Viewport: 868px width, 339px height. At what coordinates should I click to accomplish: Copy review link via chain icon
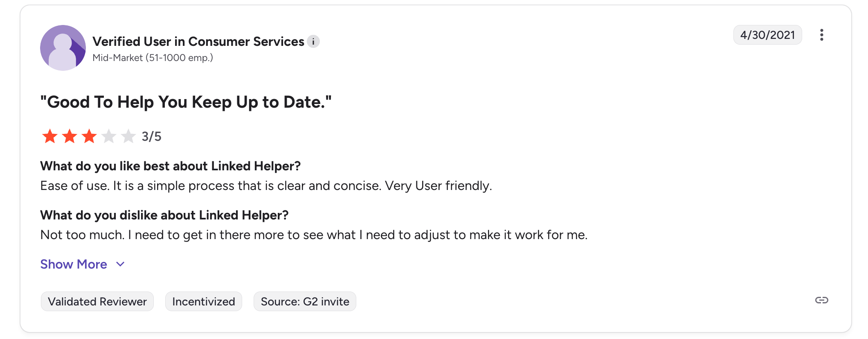click(821, 300)
